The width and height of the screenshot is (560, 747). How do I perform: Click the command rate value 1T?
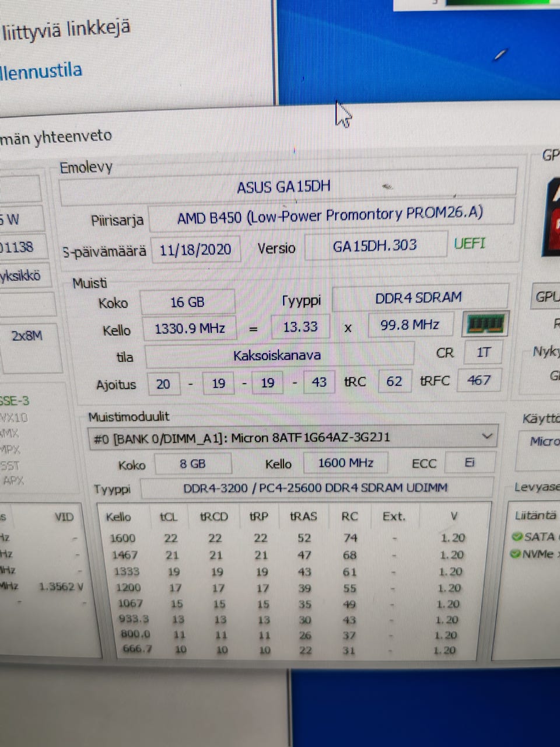click(484, 352)
